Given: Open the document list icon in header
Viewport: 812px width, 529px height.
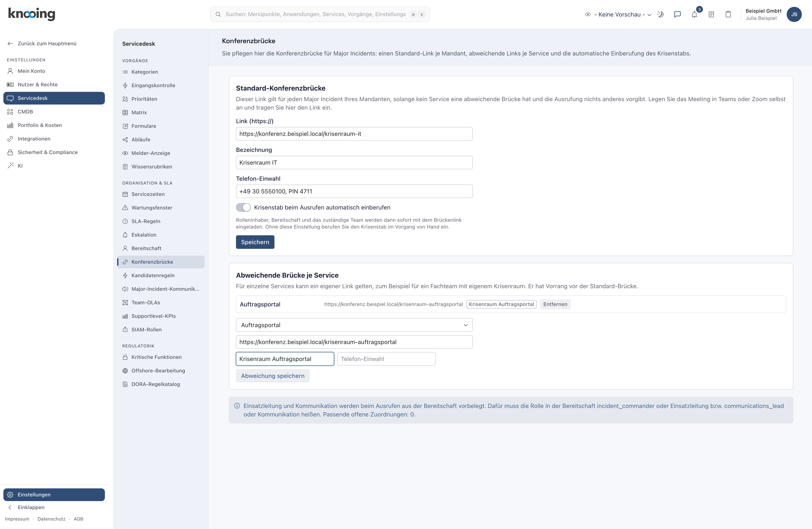Looking at the screenshot, I should click(711, 14).
